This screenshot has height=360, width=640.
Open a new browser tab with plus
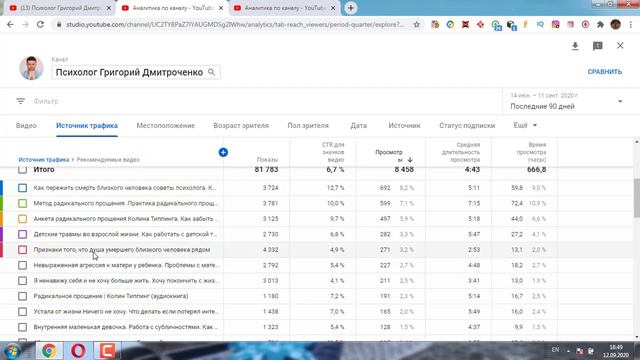pos(351,8)
